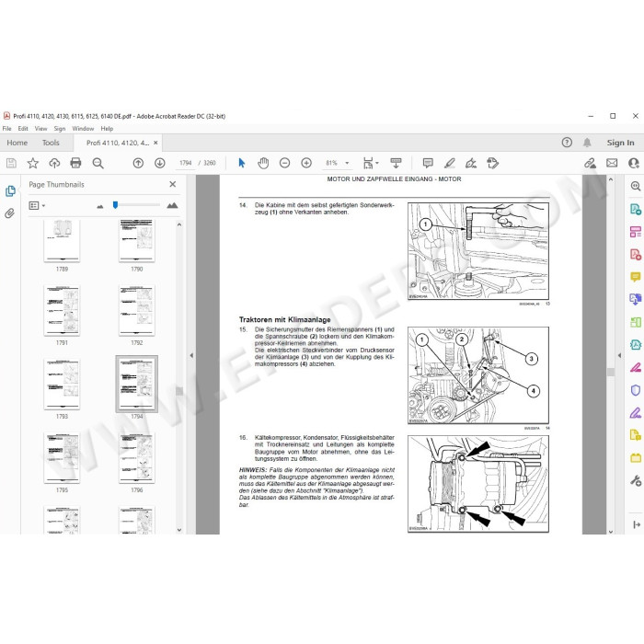644x644 pixels.
Task: Select page 1796 thumbnail
Action: pos(137,457)
